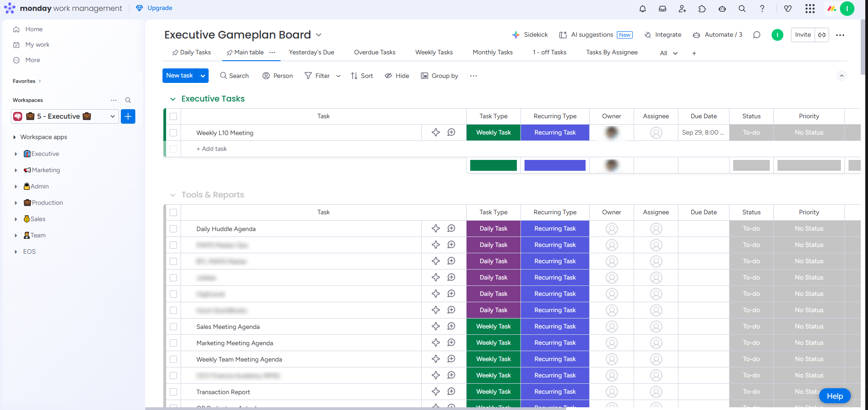Click the search everything magnifier in top bar
The height and width of the screenshot is (410, 868).
click(x=742, y=9)
